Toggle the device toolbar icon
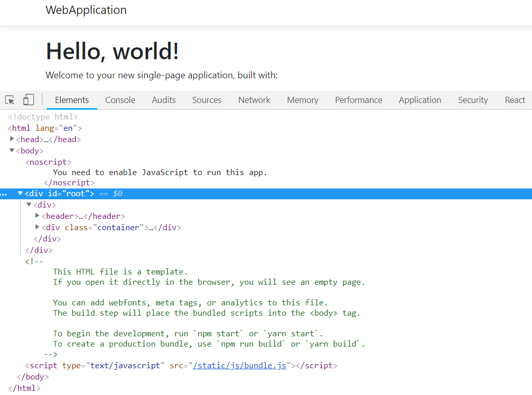 (28, 100)
